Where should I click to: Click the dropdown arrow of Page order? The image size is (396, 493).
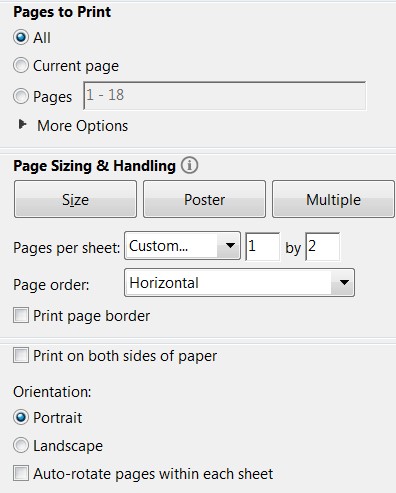(x=344, y=283)
